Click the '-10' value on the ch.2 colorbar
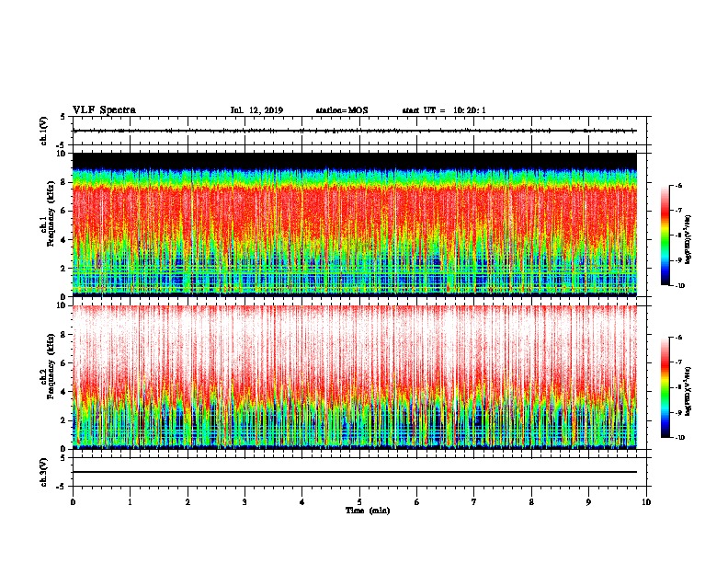Image resolution: width=728 pixels, height=563 pixels. pyautogui.click(x=679, y=438)
